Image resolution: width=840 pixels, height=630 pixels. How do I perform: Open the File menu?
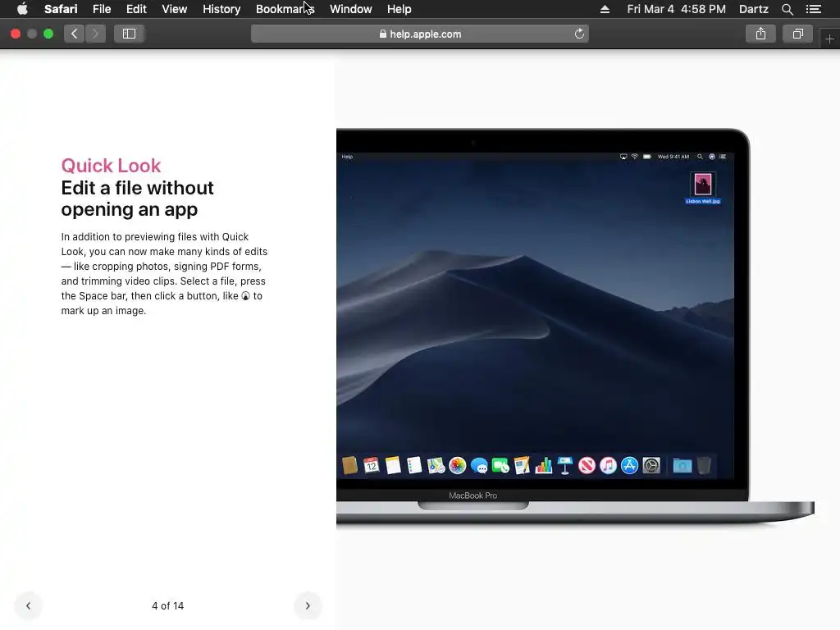click(101, 9)
